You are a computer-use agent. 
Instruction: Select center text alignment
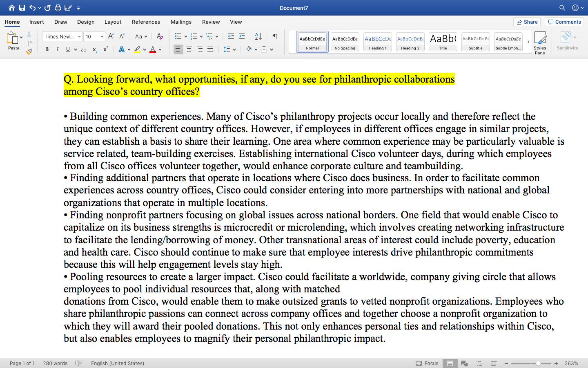pyautogui.click(x=189, y=49)
